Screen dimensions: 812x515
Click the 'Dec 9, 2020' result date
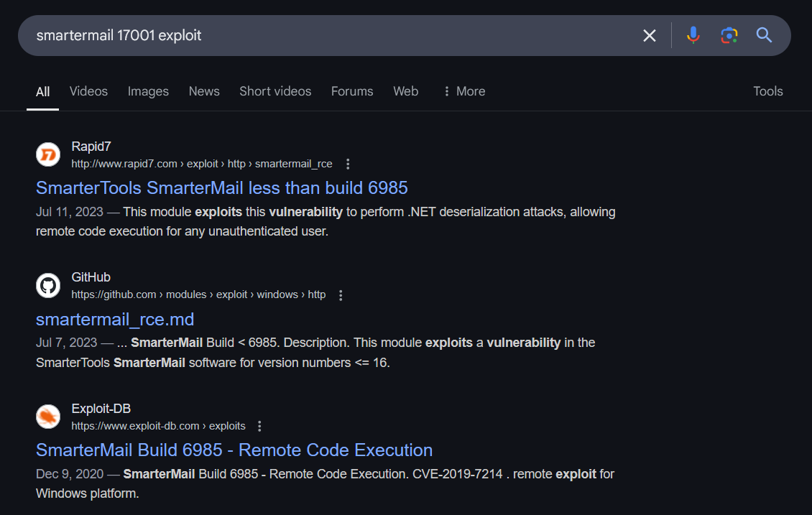(x=70, y=474)
